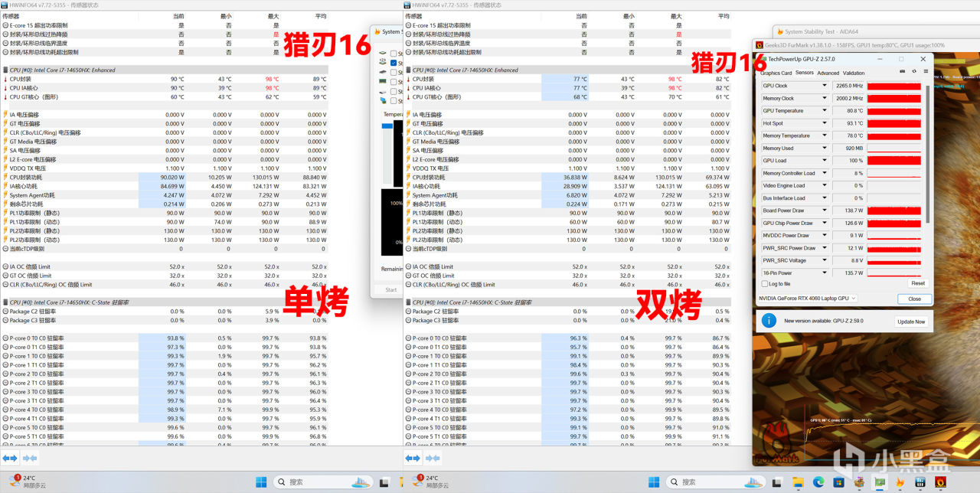Viewport: 980px width, 493px height.
Task: Select the Sensors tab in GPU-Z
Action: 805,73
